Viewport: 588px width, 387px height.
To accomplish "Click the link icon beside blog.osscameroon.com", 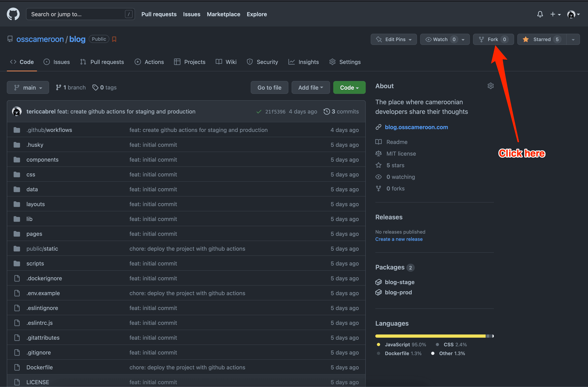I will pos(379,127).
